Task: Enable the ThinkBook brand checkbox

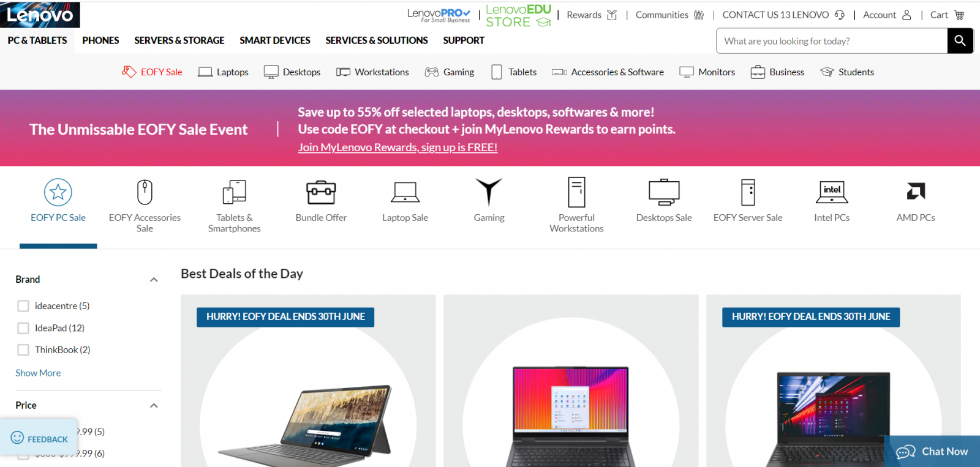Action: click(23, 350)
